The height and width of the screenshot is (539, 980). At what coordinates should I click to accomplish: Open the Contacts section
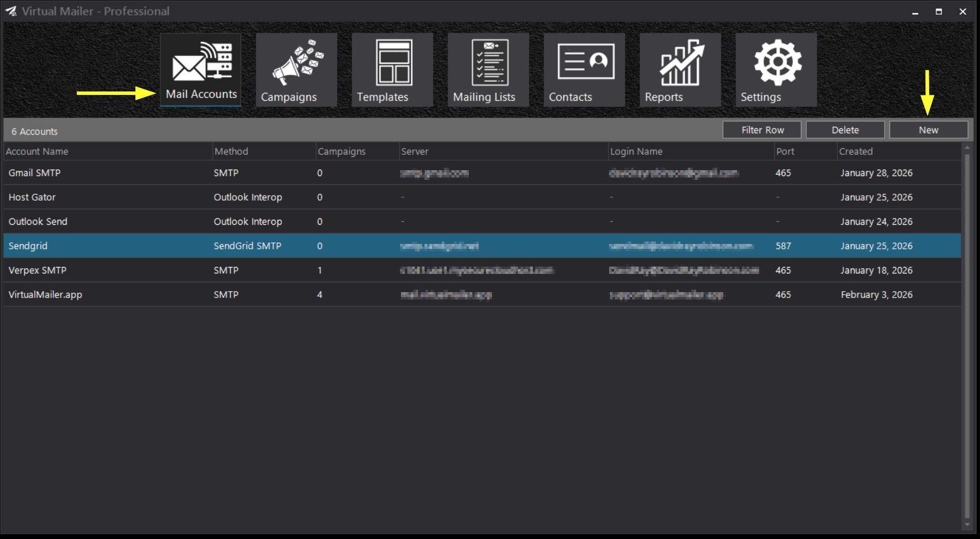click(x=584, y=70)
